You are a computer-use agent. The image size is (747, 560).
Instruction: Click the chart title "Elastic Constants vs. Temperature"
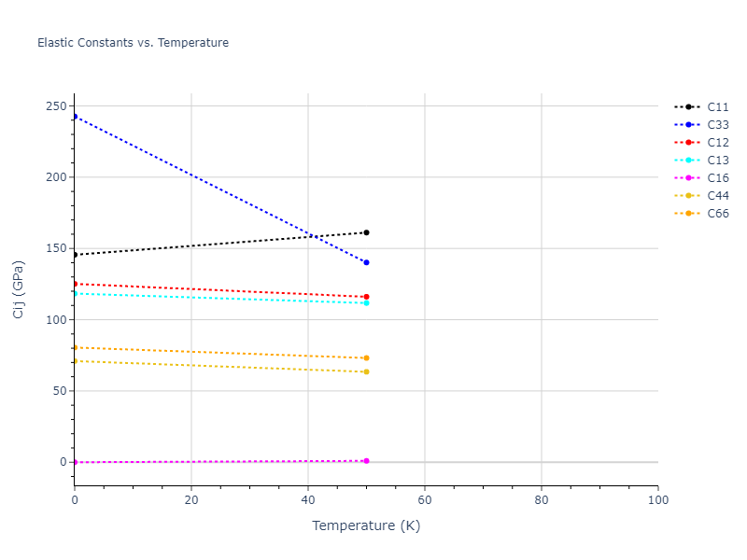click(133, 43)
